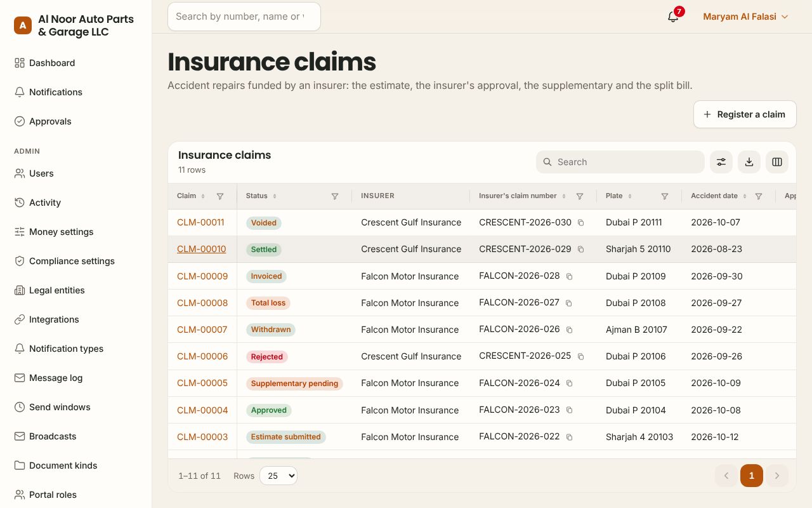
Task: Copy claim number FALCON-2026-027
Action: click(569, 304)
